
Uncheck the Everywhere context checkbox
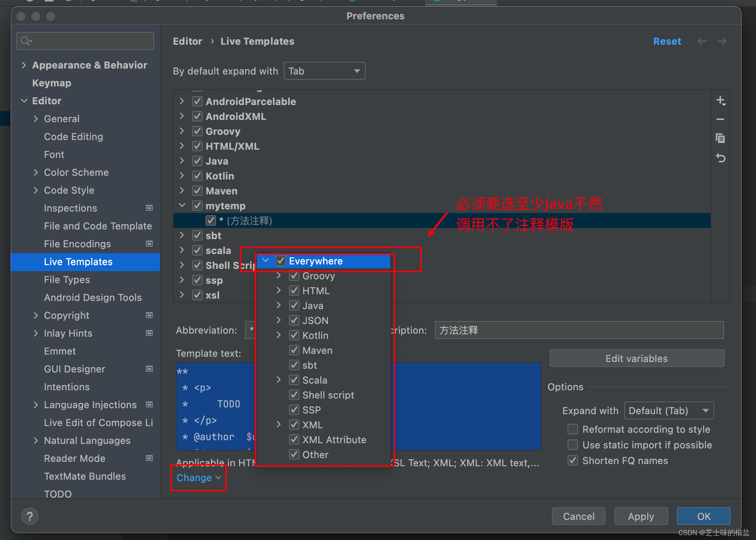281,261
